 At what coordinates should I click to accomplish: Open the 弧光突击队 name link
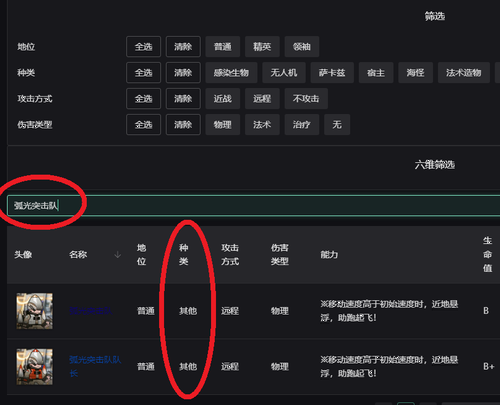point(91,311)
